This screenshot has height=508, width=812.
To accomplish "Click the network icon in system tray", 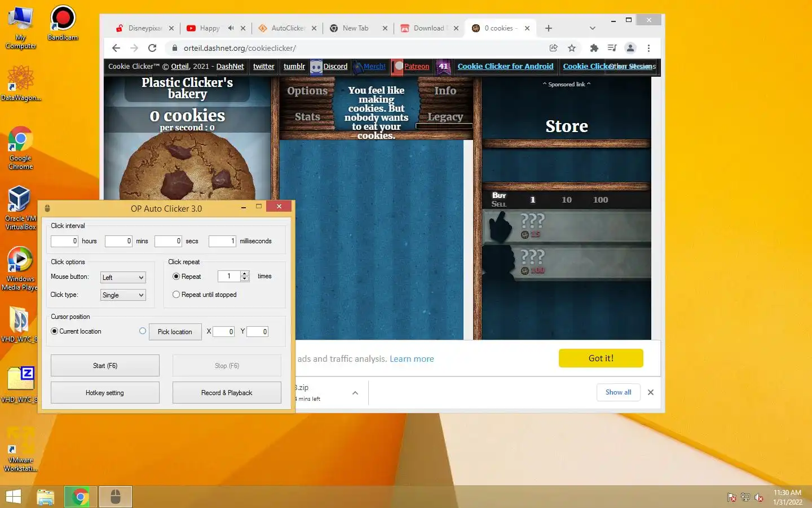I will (745, 497).
